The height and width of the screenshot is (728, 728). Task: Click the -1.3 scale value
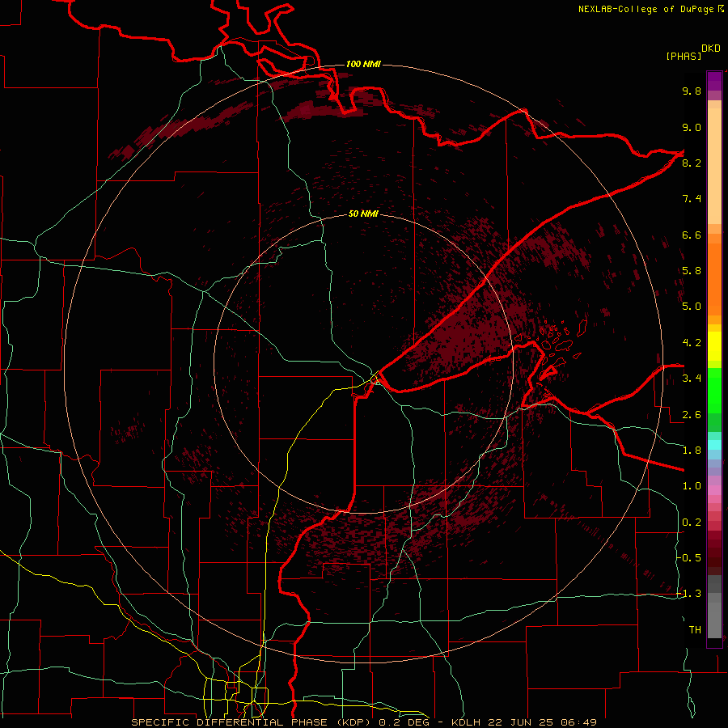(689, 594)
